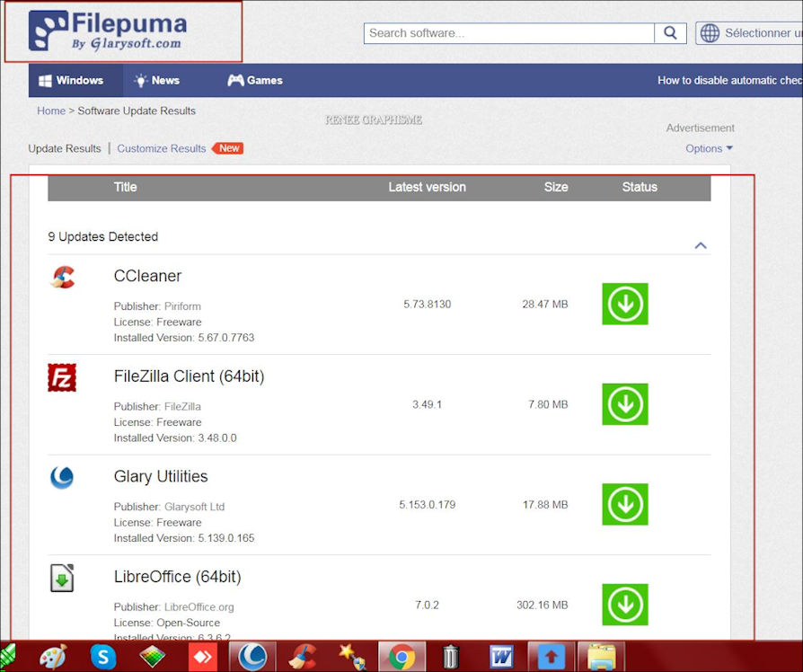Download the CCleaner update
Viewport: 803px width, 672px height.
[625, 304]
